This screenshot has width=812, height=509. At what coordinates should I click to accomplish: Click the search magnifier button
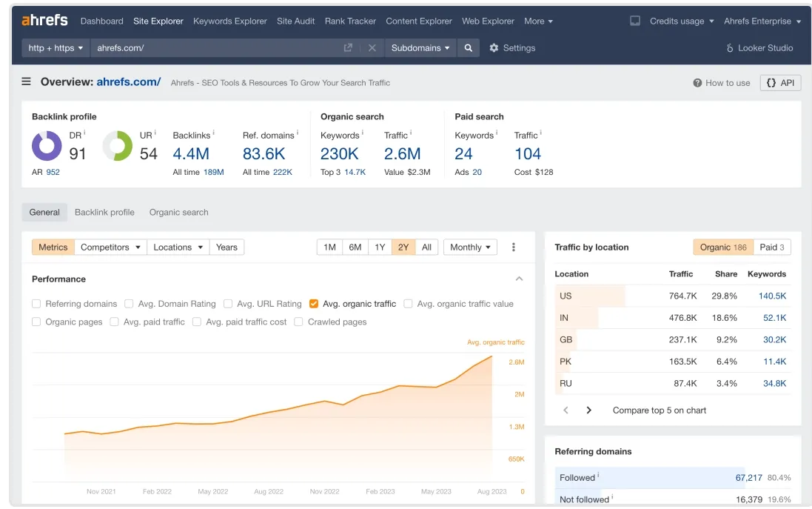(x=468, y=47)
